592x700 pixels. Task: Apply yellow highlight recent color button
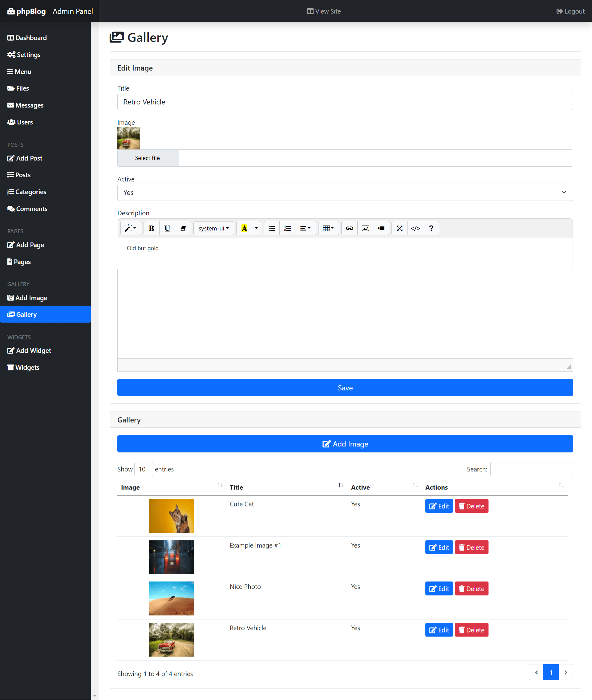coord(244,228)
